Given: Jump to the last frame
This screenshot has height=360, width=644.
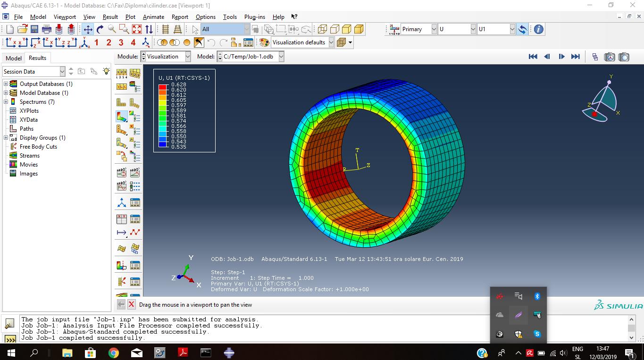Looking at the screenshot, I should pos(576,57).
